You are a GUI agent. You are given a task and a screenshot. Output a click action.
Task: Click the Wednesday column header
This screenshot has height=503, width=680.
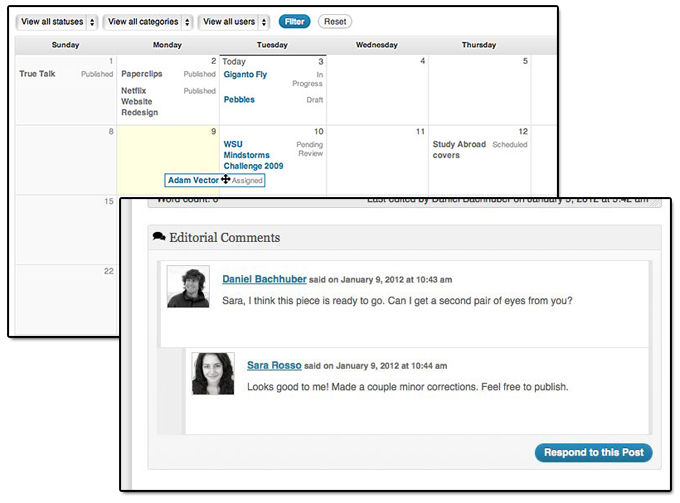(377, 45)
